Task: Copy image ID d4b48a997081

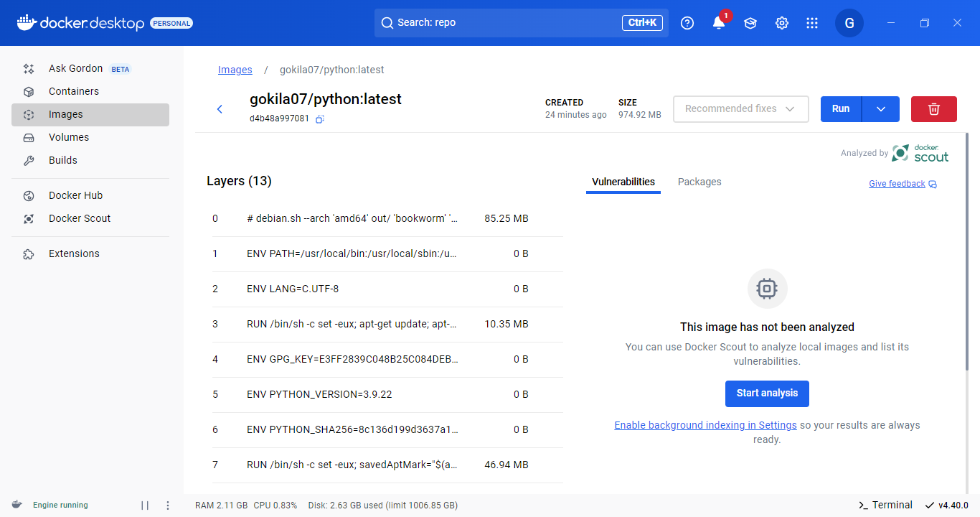Action: point(320,118)
